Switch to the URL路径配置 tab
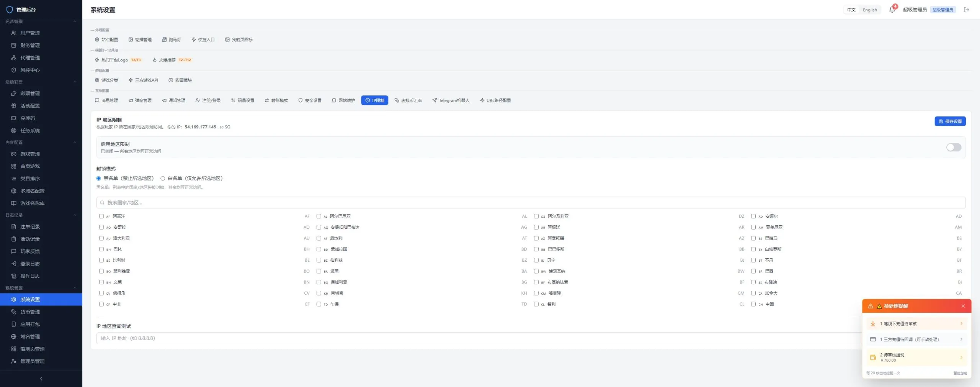980x387 pixels. coord(496,100)
